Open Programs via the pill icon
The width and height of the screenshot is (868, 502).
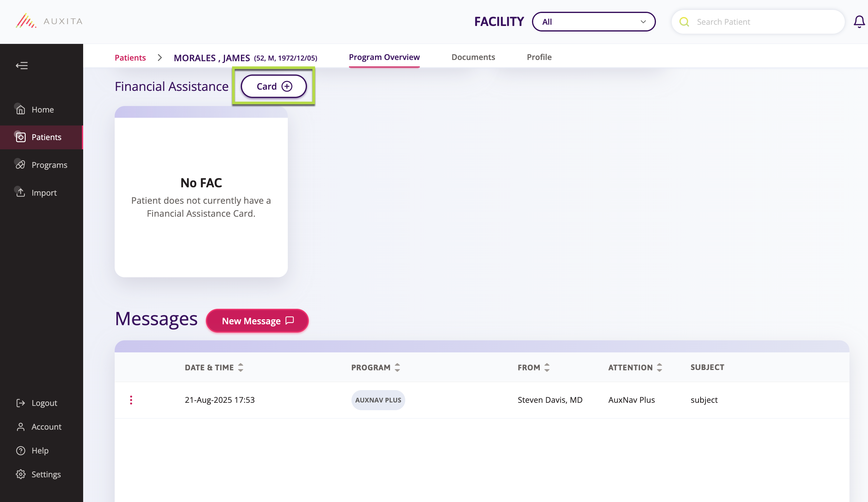[21, 165]
